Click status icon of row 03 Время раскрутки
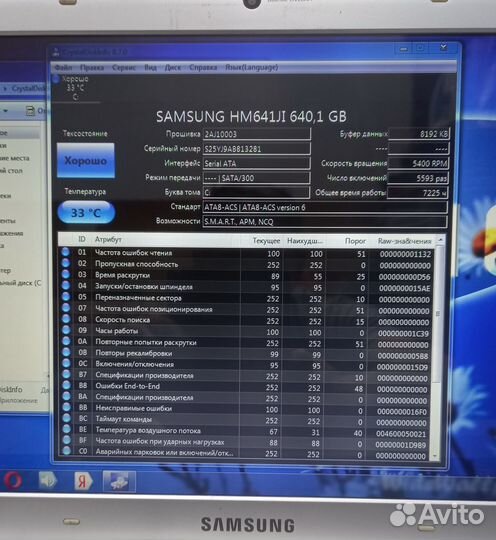496x540 pixels. pos(65,274)
